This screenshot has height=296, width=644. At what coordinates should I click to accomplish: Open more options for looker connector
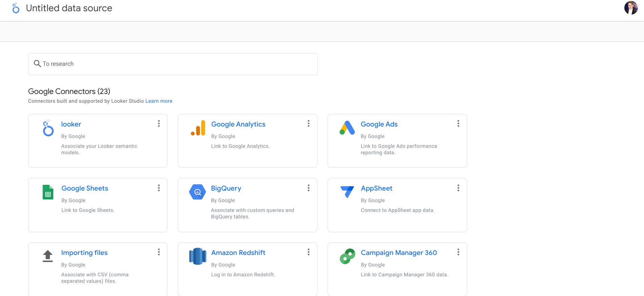point(159,123)
